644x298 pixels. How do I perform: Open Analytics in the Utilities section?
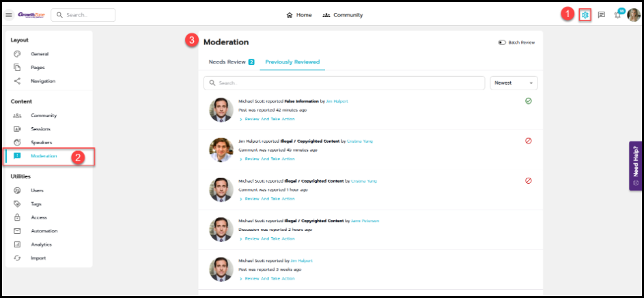tap(41, 244)
